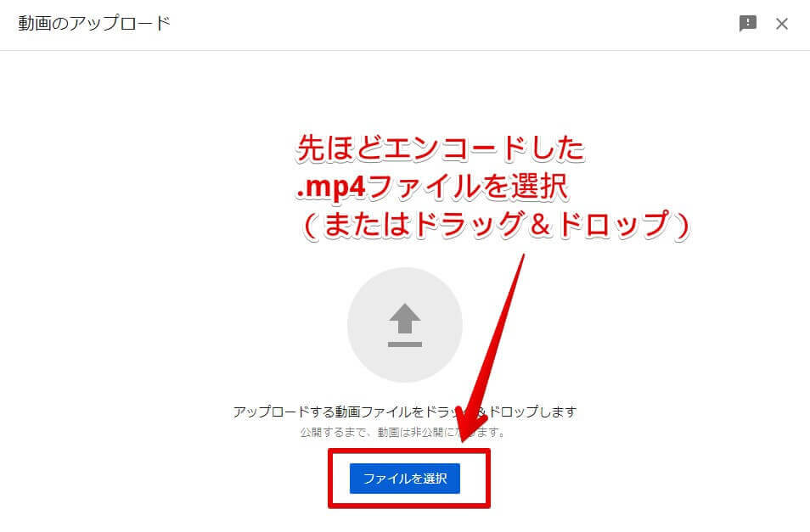Click the bold .mp4 word in annotation
This screenshot has height=532, width=810.
pyautogui.click(x=332, y=187)
